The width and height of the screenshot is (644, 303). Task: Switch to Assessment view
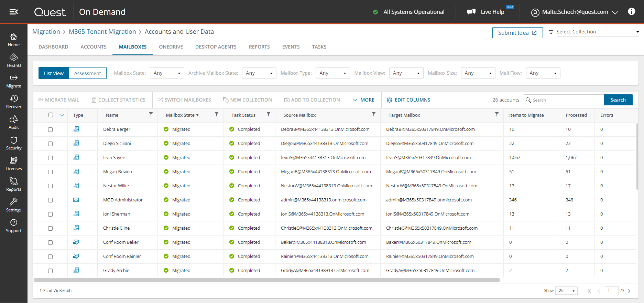click(88, 73)
